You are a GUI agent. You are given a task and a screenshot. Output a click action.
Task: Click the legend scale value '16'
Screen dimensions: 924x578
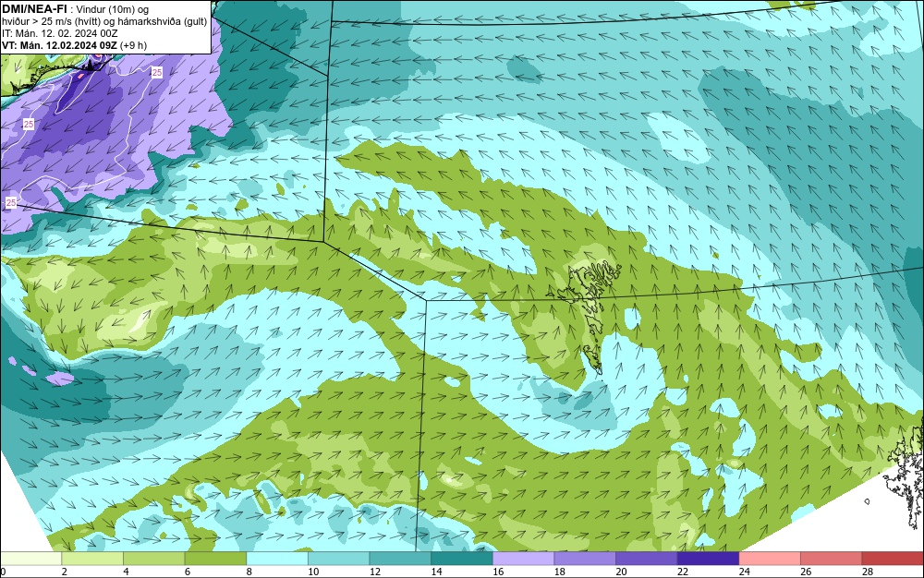pos(498,572)
